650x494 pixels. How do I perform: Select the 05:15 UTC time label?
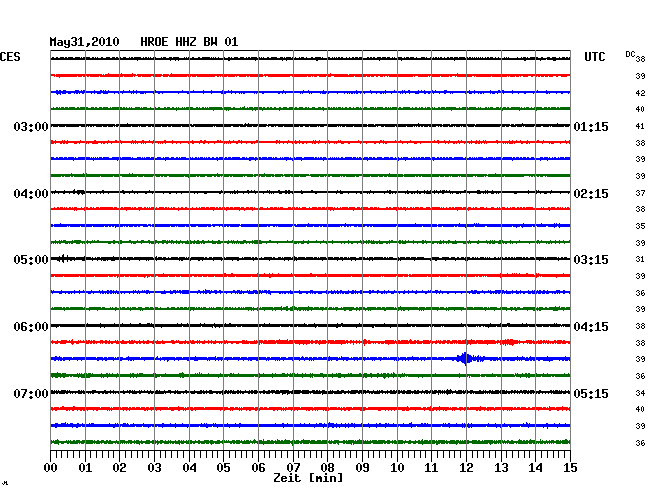591,393
